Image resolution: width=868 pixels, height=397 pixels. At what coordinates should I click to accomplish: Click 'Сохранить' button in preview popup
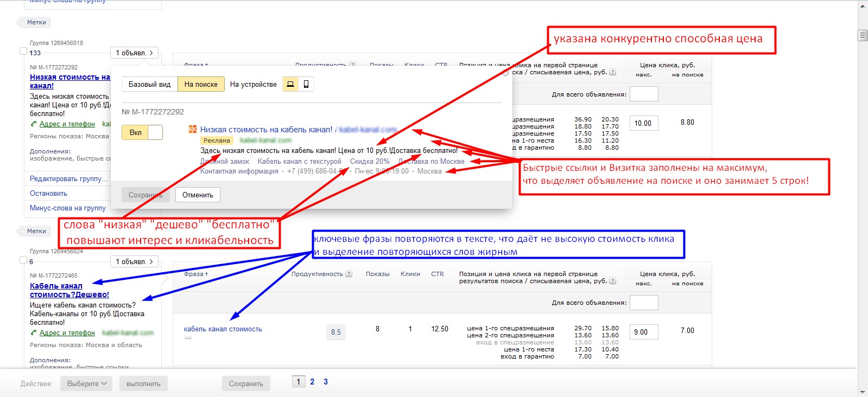point(145,195)
